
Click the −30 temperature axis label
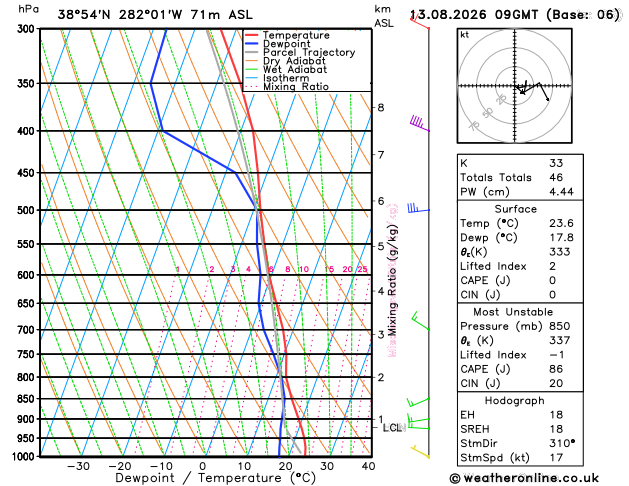78,466
